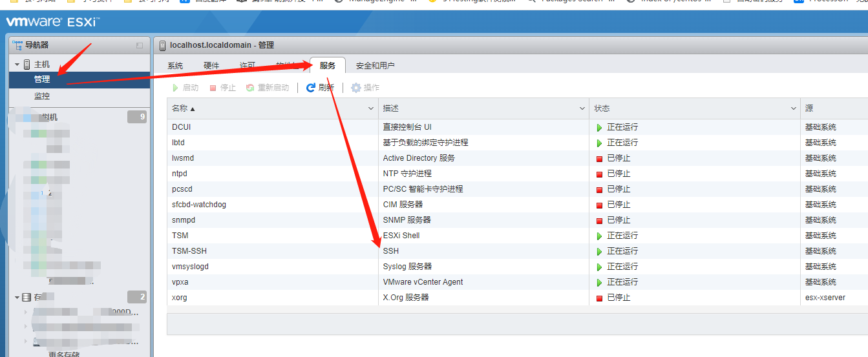The image size is (868, 357).
Task: Switch to the 硬件 tab
Action: point(211,66)
